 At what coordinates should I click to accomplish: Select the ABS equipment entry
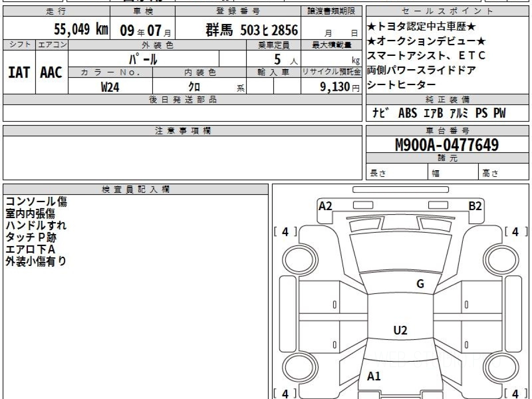(x=407, y=113)
